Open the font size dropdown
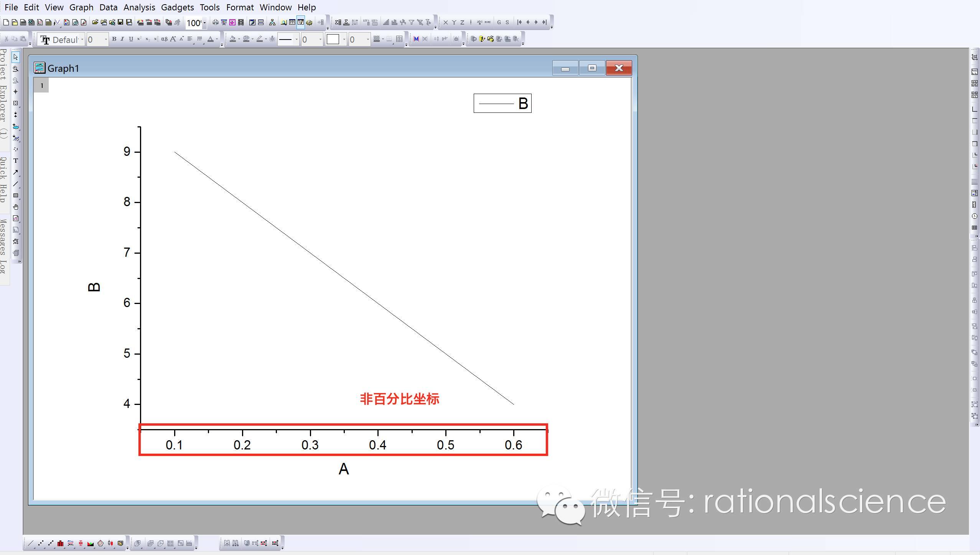Screen dimensions: 980x555 click(x=106, y=40)
